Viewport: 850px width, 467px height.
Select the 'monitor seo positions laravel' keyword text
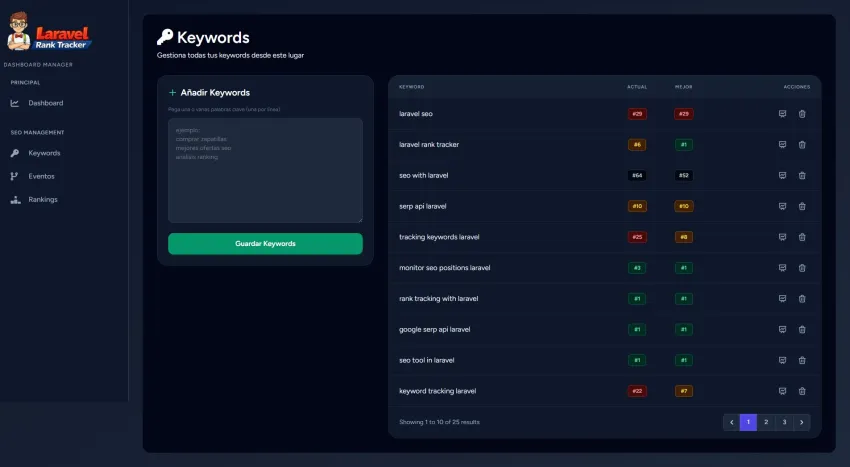(x=445, y=268)
